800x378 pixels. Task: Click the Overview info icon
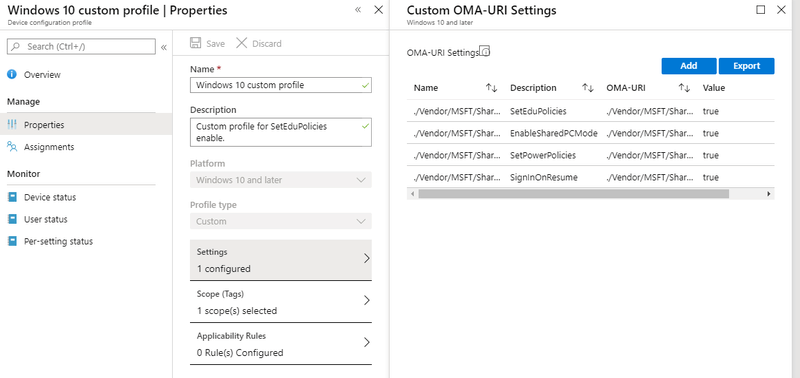12,74
